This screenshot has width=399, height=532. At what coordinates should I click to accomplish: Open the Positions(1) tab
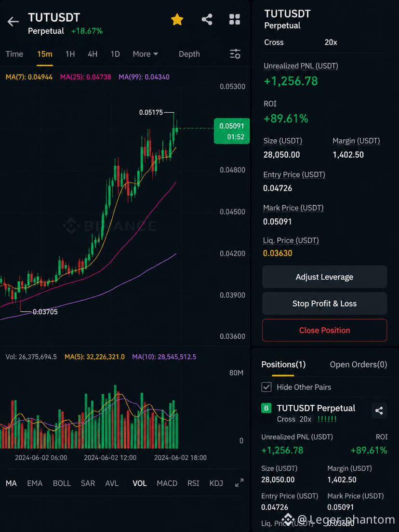(283, 364)
